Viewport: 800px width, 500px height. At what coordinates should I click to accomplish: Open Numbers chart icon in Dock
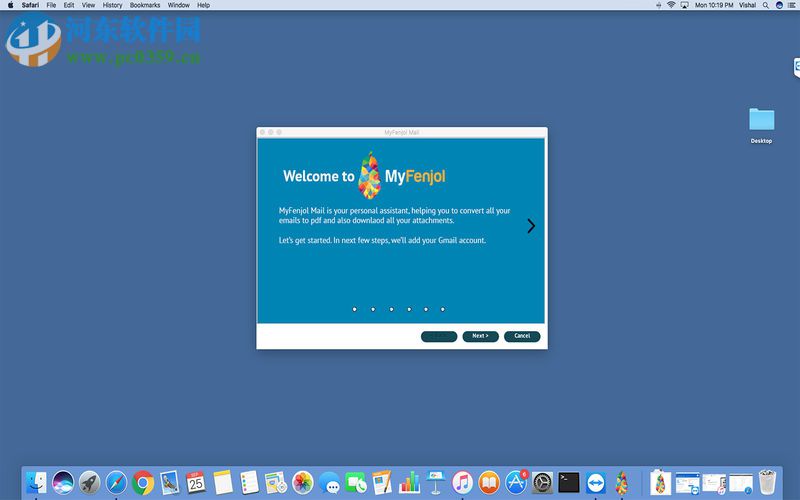coord(409,482)
